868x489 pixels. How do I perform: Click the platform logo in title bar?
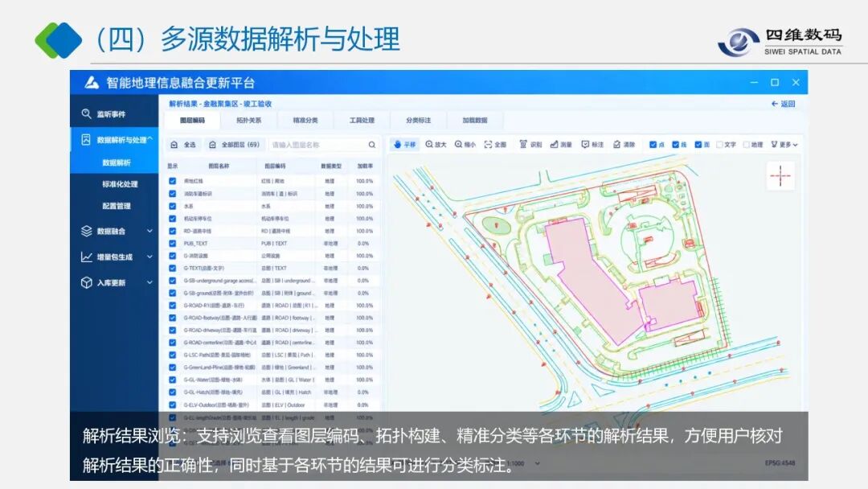[92, 83]
